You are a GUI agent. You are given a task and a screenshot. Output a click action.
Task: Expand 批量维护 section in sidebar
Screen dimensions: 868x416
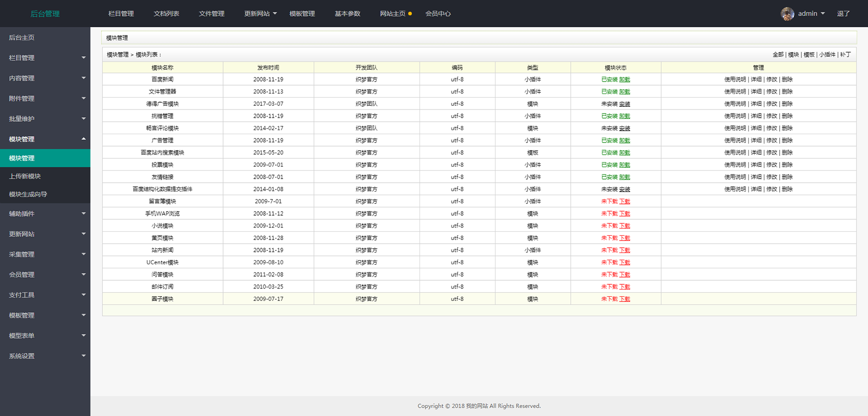(45, 119)
